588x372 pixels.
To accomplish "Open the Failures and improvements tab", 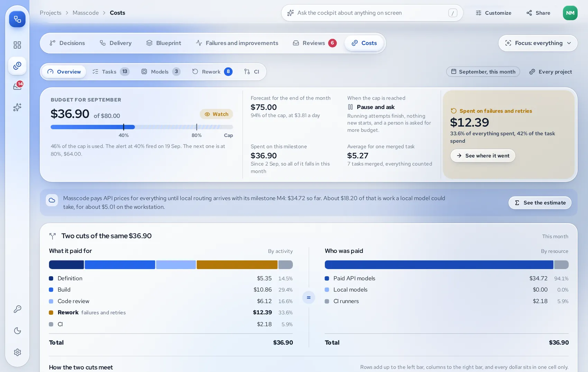I will coord(237,43).
